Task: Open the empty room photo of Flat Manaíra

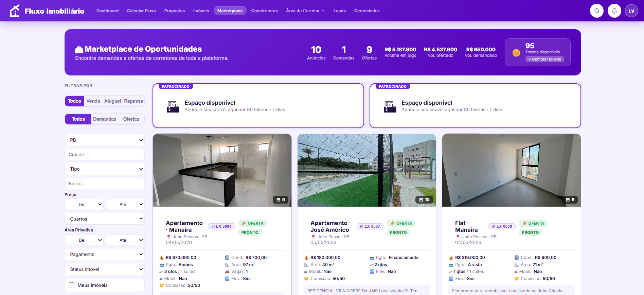Action: click(x=512, y=170)
